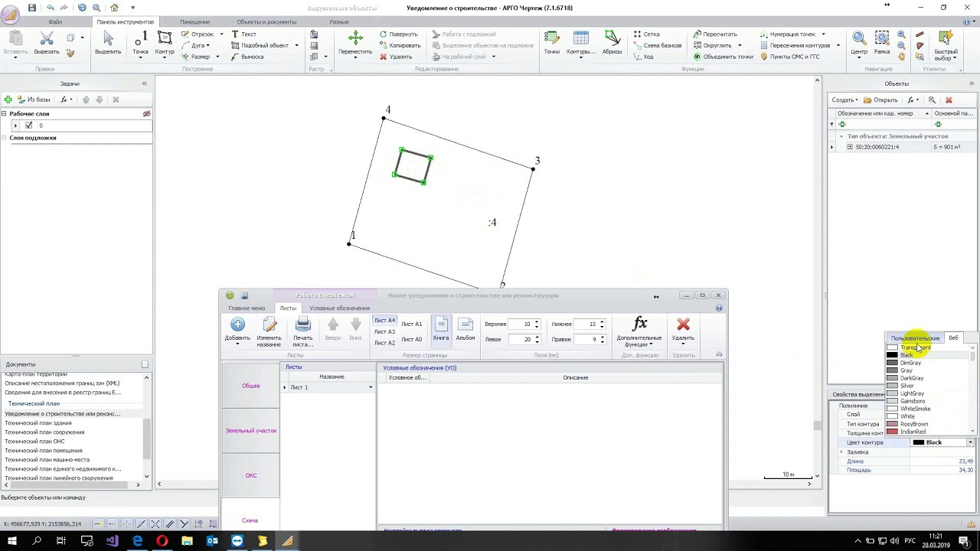Open the Цвет контура dropdown arrow
The height and width of the screenshot is (551, 980).
pos(970,442)
